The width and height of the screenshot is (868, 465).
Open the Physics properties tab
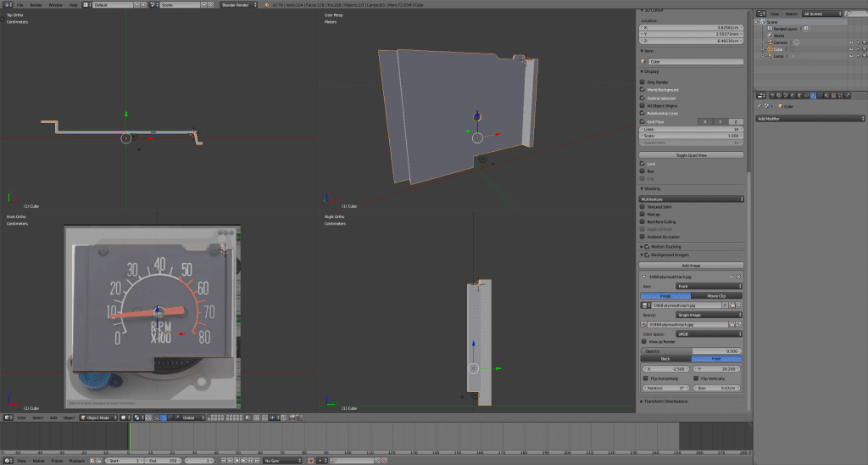pyautogui.click(x=848, y=95)
